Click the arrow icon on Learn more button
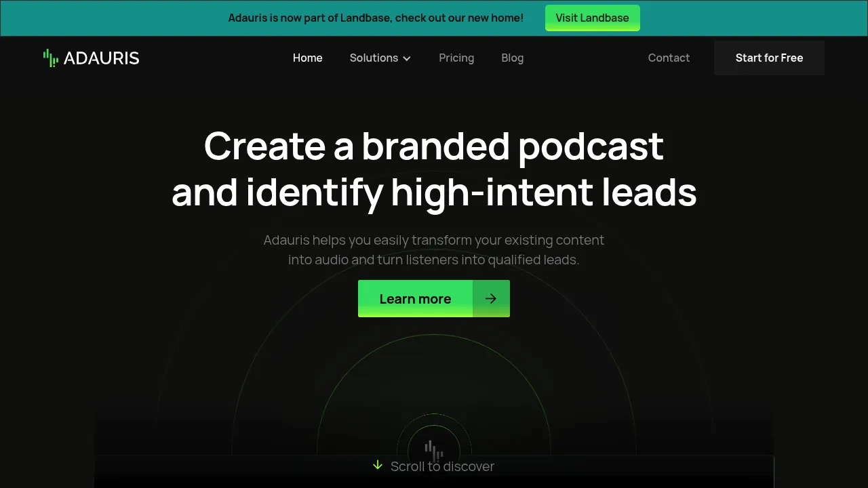 pos(491,298)
